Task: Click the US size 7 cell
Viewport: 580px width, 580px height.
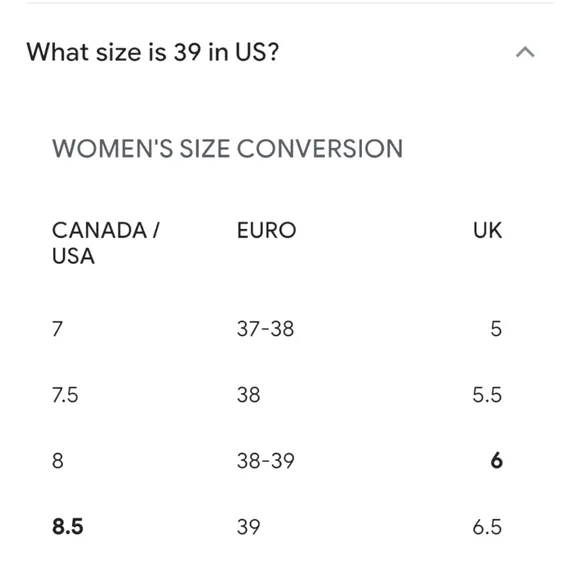Action: (57, 328)
